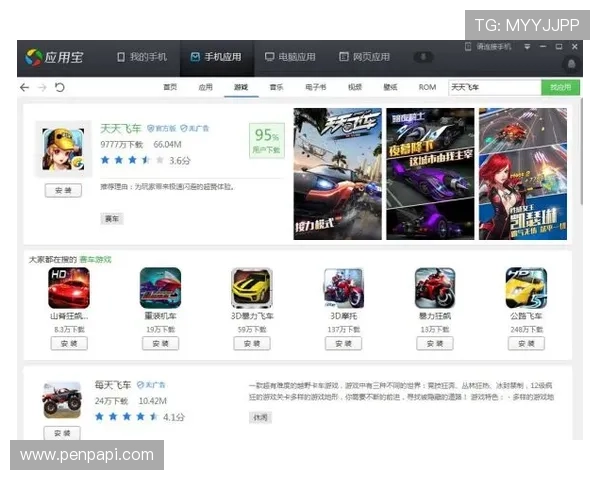
Task: Select 视频 in sub navigation
Action: pyautogui.click(x=355, y=87)
